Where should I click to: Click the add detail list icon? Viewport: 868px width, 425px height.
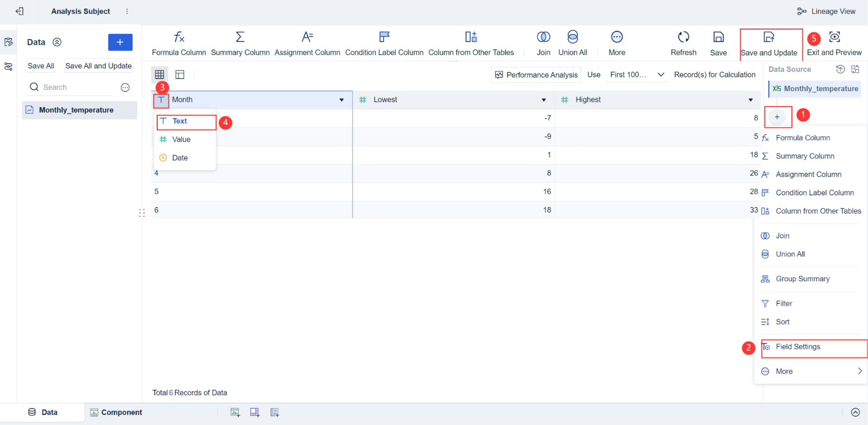275,412
